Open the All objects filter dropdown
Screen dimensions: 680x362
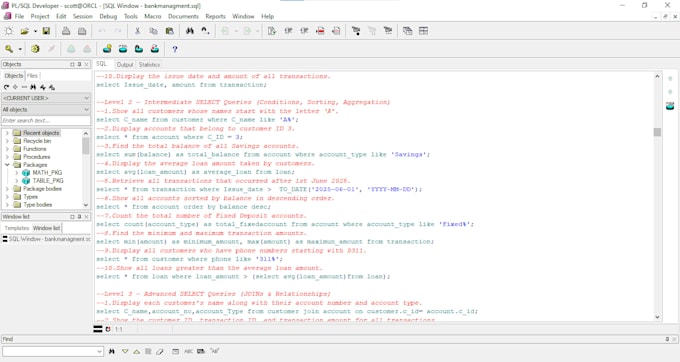(x=86, y=110)
